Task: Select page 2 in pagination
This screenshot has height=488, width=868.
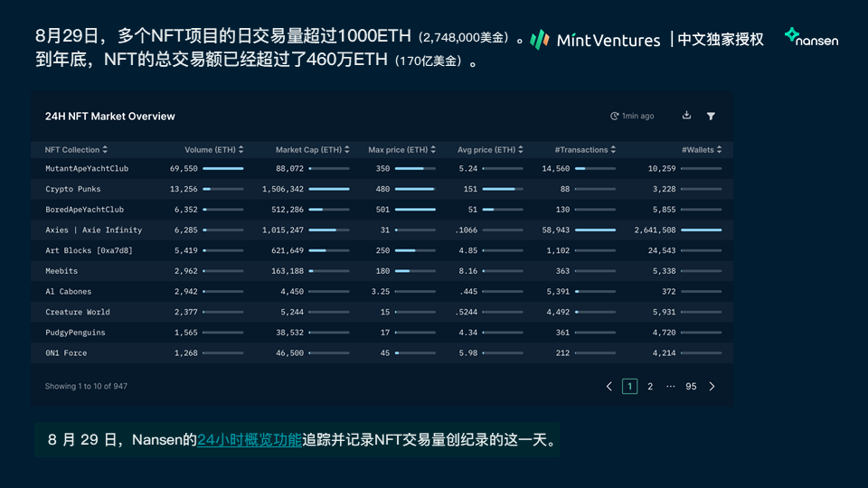Action: pos(650,386)
